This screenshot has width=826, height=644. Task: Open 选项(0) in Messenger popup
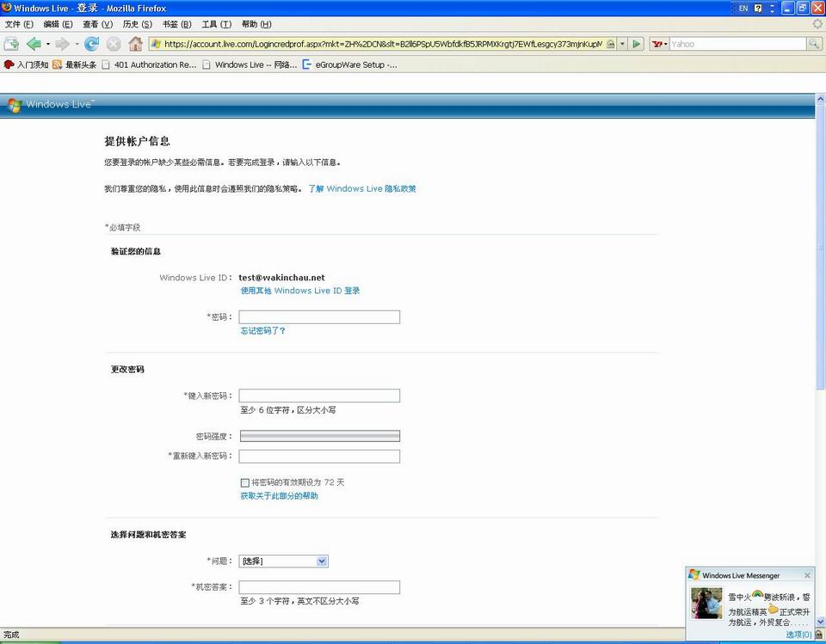point(798,635)
